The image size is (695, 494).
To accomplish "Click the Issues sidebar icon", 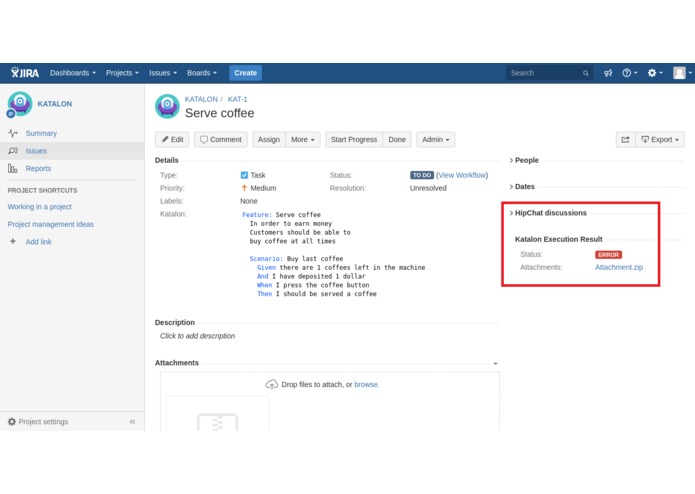I will point(13,151).
